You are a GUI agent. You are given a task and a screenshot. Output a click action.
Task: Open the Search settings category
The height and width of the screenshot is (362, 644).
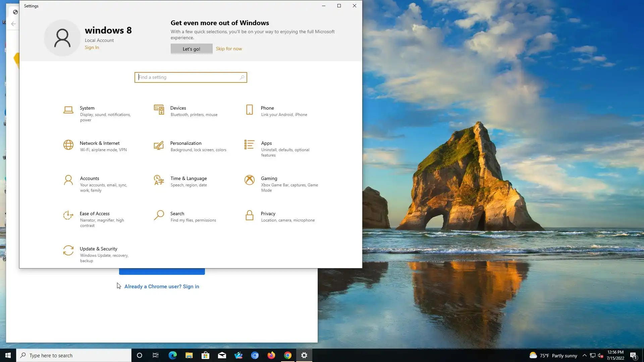(x=177, y=214)
